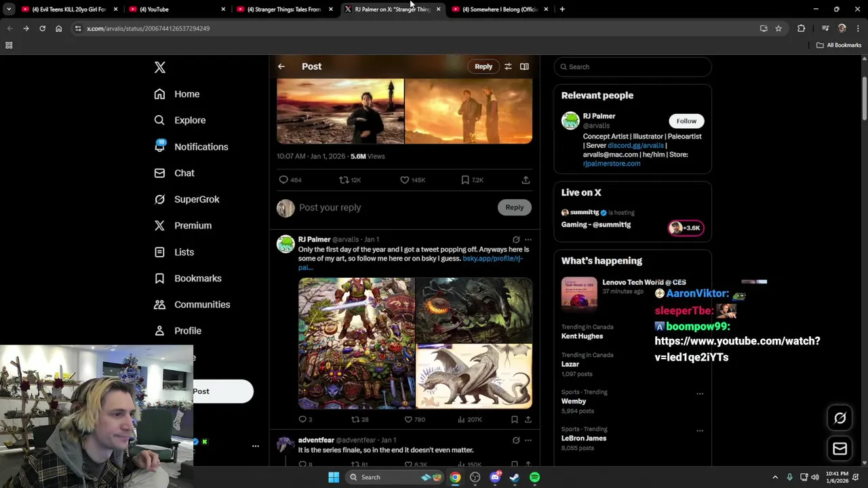868x488 pixels.
Task: Click the x.com address bar
Action: (x=414, y=28)
